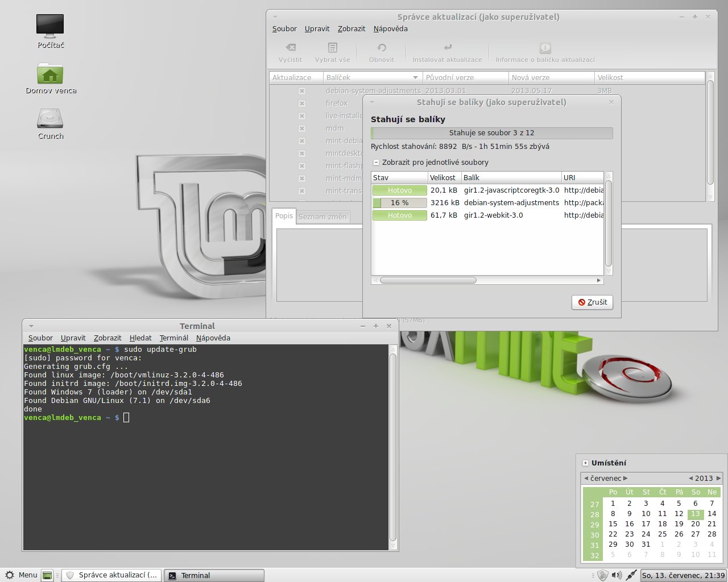This screenshot has height=582, width=728.
Task: Go to previous month arrow before červenec
Action: pyautogui.click(x=586, y=478)
